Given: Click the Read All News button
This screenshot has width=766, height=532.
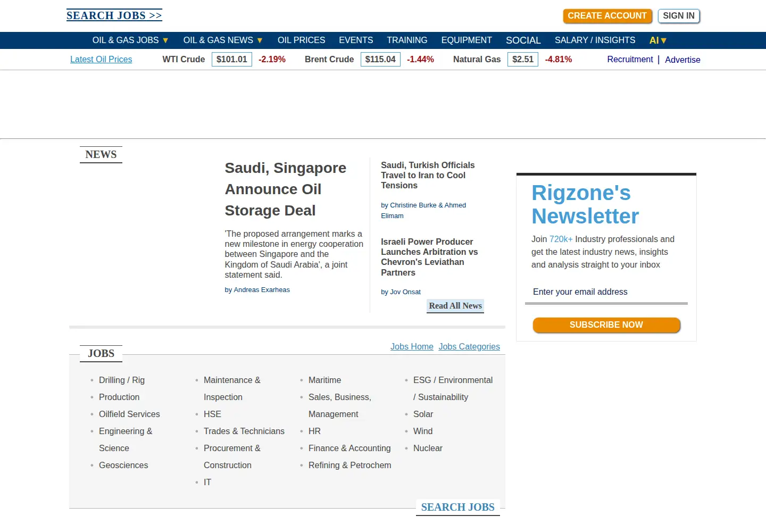Looking at the screenshot, I should [455, 306].
